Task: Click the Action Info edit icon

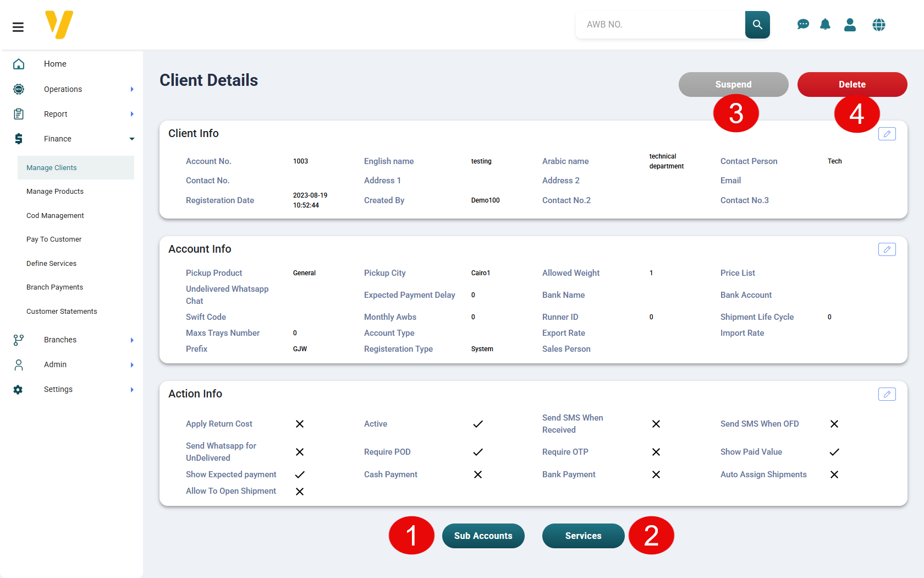Action: pos(887,394)
